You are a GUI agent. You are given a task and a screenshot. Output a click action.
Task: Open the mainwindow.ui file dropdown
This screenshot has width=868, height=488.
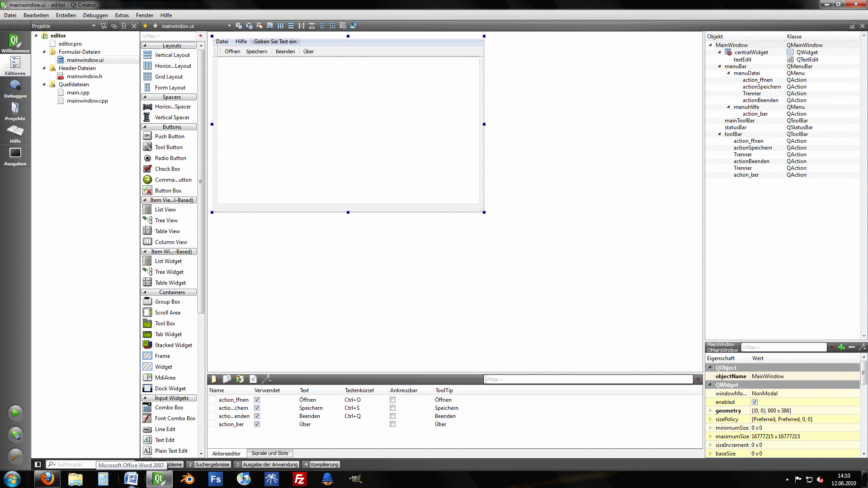229,26
